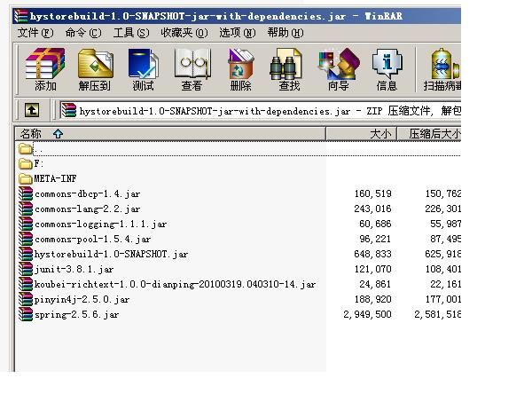
Task: Click the pinyin4j-2.5.0.jar archive icon
Action: pos(26,299)
